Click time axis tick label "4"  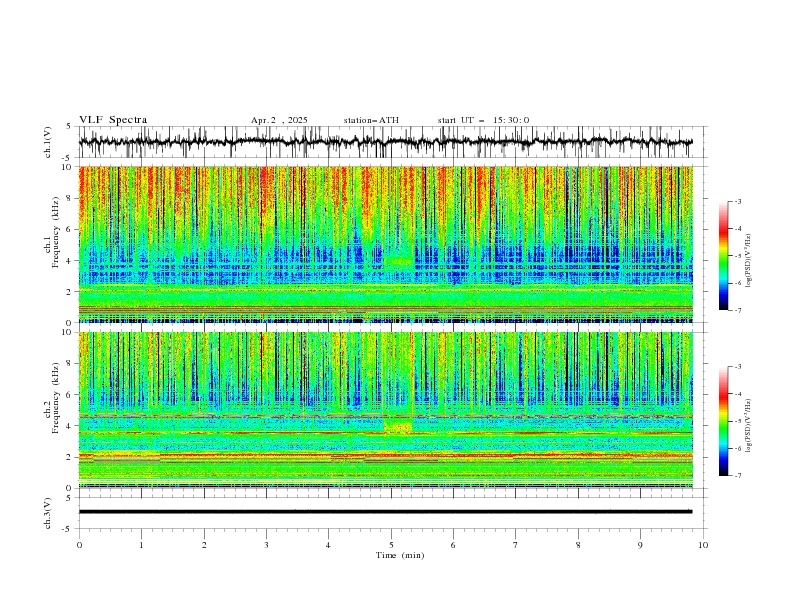pos(329,545)
